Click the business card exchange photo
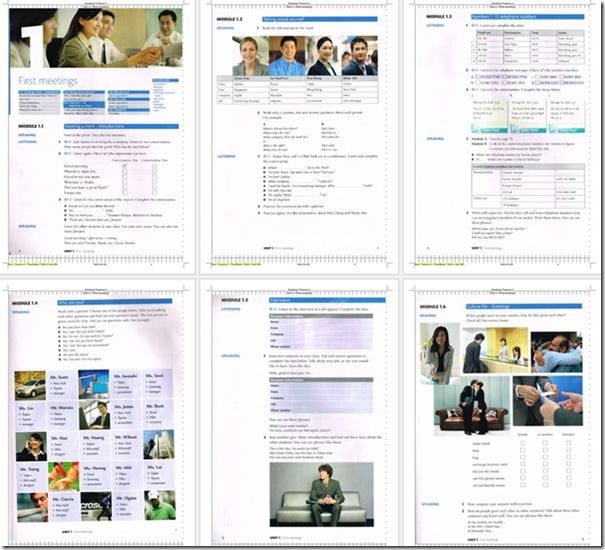Image resolution: width=605 pixels, height=550 pixels. [548, 401]
